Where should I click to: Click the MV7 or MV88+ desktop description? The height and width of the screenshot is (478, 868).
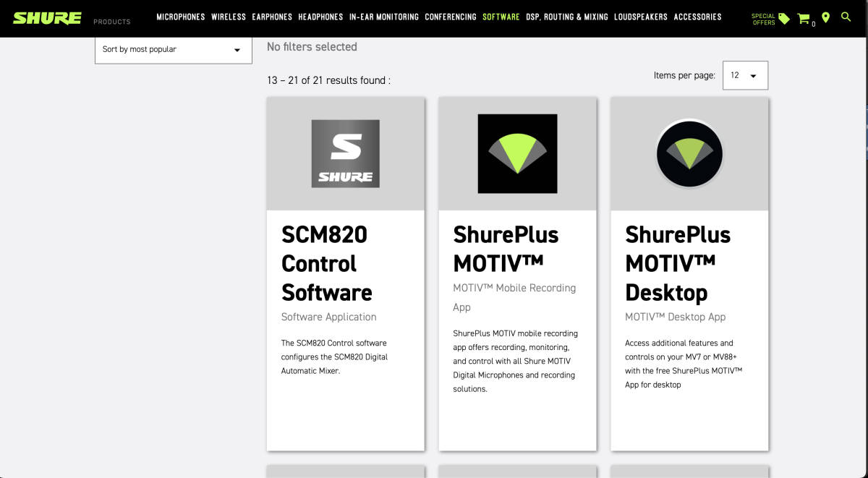(684, 364)
